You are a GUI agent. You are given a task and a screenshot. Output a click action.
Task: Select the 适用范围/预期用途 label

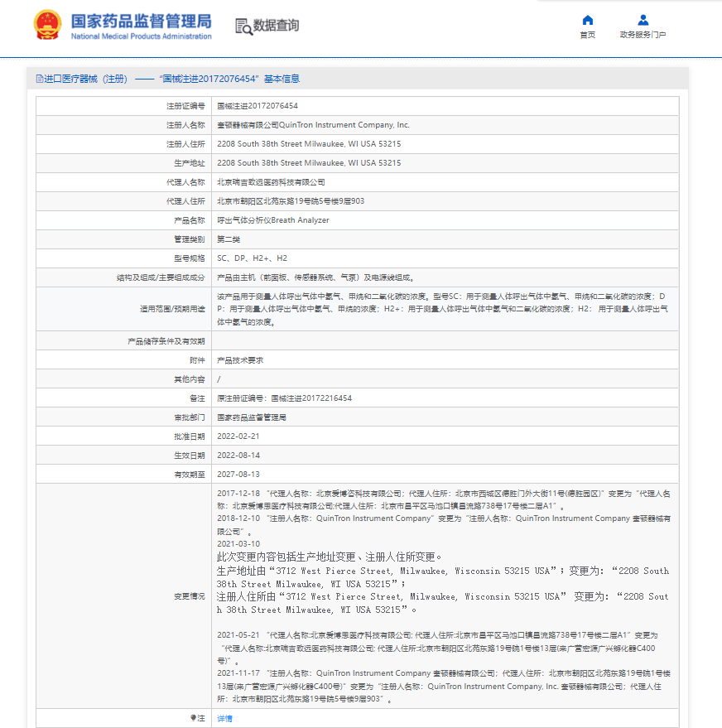coord(172,309)
